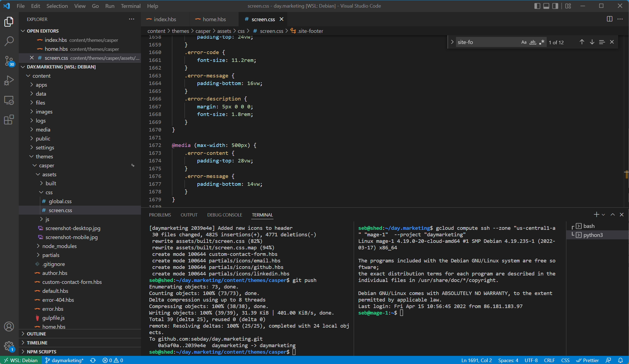
Task: Toggle Match Whole Word in the find widget
Action: click(x=533, y=42)
